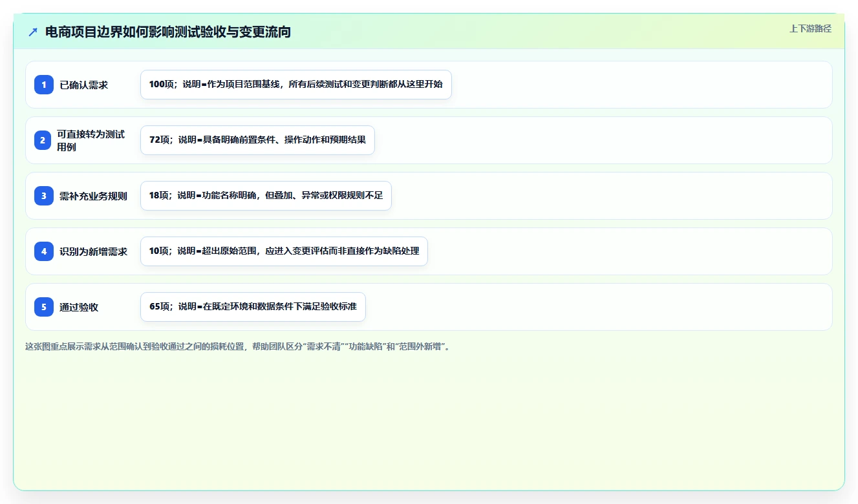Click the title 电商项目边界如何影响测试验收与变更流向
Viewport: 858px width, 504px height.
(x=168, y=32)
